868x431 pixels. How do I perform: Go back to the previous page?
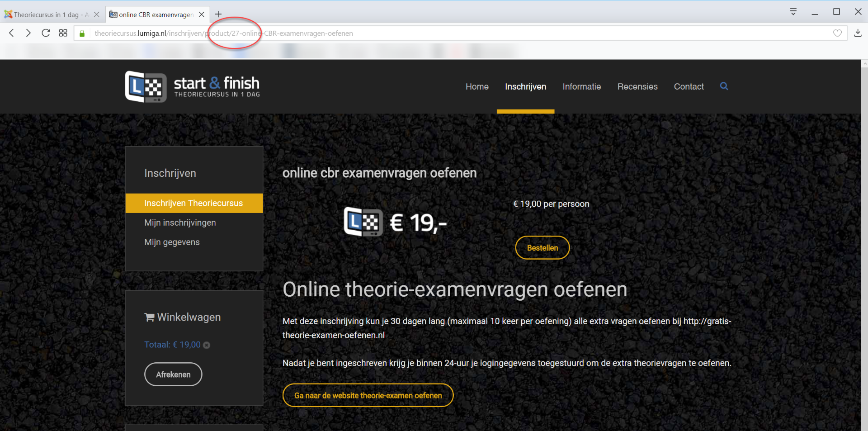(x=12, y=33)
